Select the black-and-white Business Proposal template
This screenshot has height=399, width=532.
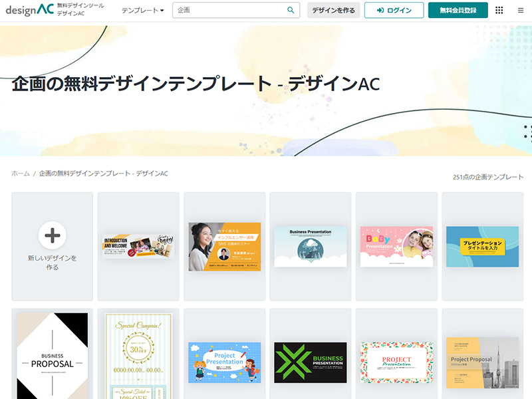(52, 354)
